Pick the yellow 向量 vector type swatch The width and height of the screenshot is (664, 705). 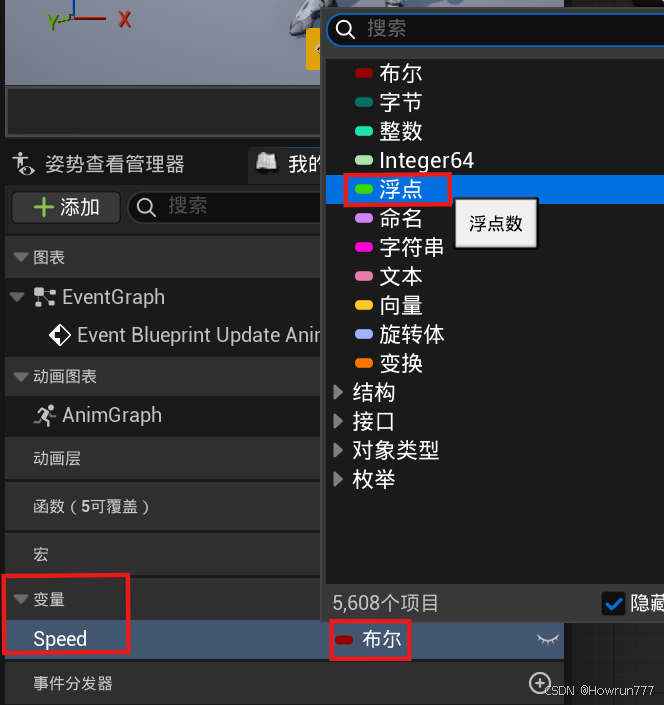click(364, 305)
